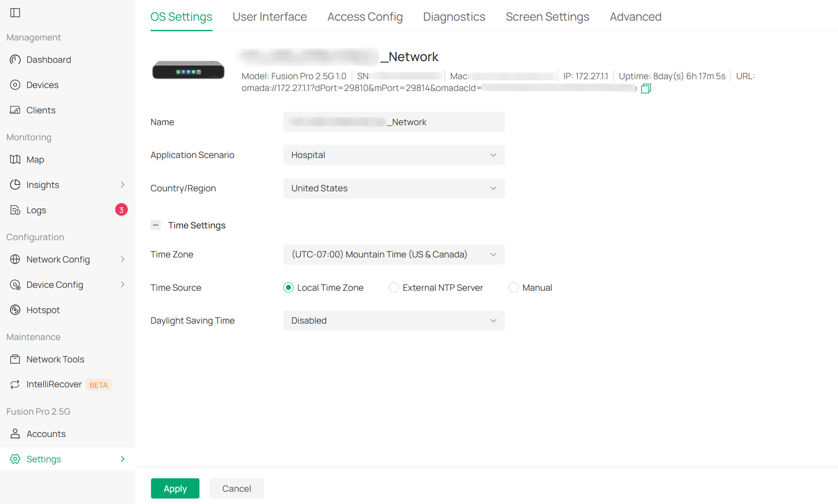The width and height of the screenshot is (838, 504).
Task: Expand the Insights submenu chevron
Action: point(123,185)
